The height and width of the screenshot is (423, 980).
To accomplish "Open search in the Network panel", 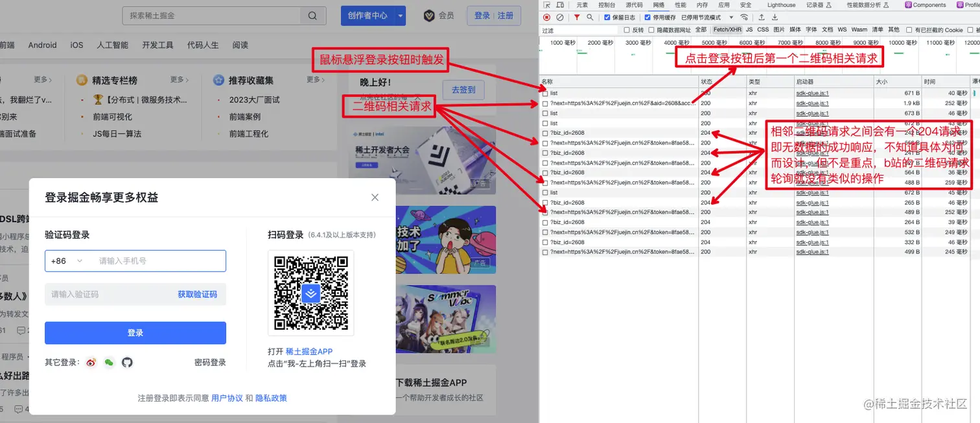I will tap(590, 17).
